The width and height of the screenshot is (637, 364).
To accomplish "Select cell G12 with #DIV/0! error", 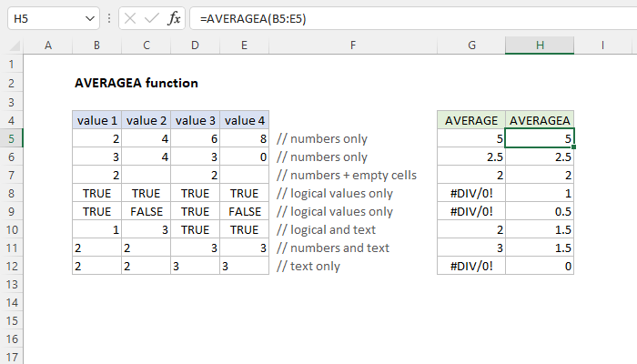I will point(471,266).
